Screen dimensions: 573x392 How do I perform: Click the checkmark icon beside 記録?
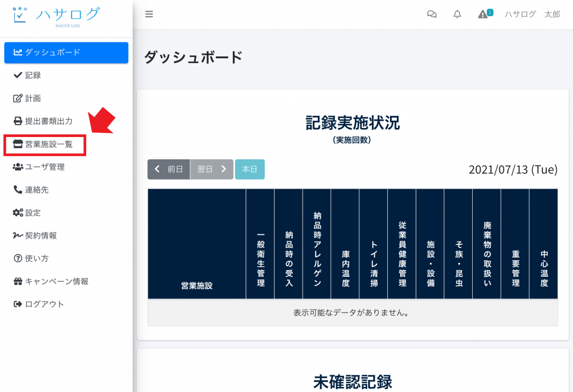17,75
